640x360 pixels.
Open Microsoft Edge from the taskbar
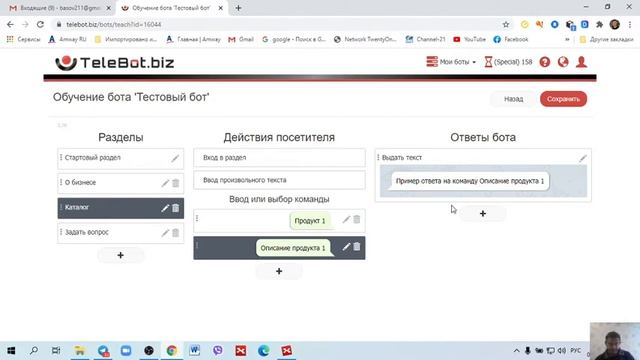[264, 350]
